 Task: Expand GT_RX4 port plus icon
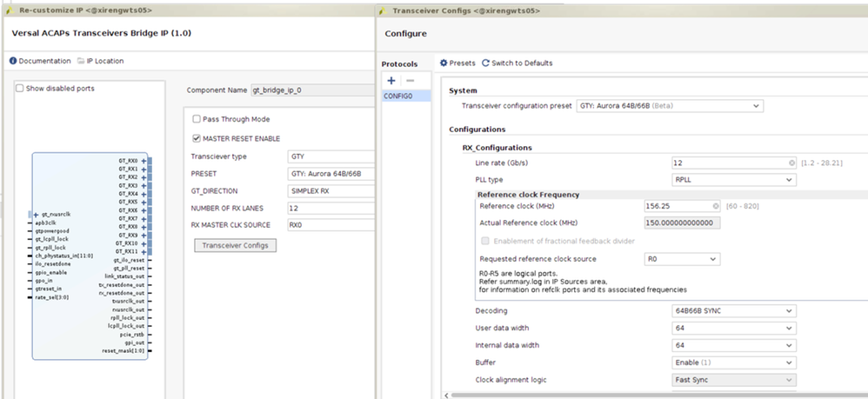(144, 194)
